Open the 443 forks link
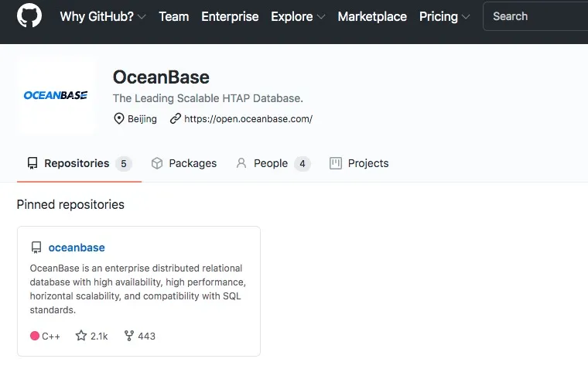This screenshot has width=588, height=369. (x=139, y=336)
